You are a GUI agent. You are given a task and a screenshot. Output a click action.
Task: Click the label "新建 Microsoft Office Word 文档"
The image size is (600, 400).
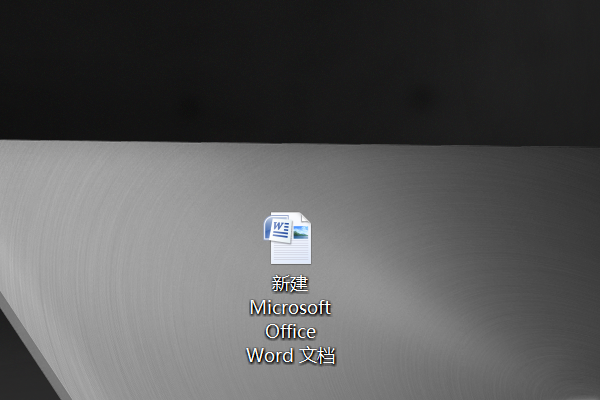(x=290, y=320)
